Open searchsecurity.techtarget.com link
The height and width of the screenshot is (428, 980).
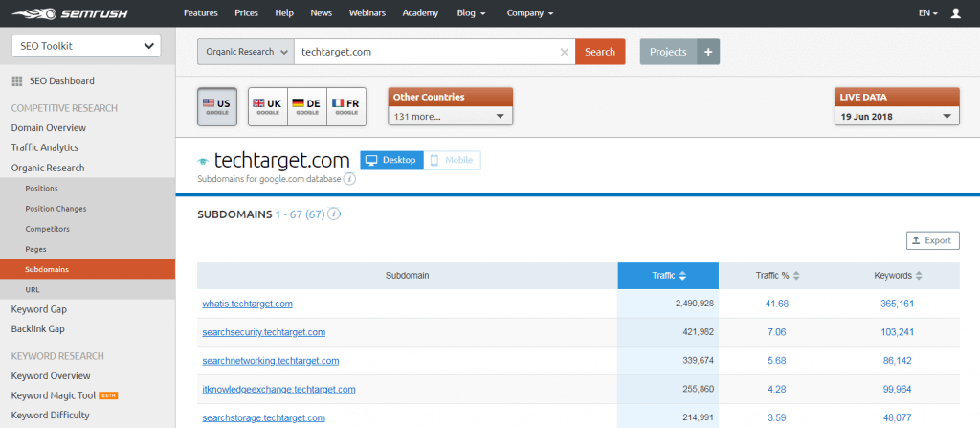click(x=264, y=332)
